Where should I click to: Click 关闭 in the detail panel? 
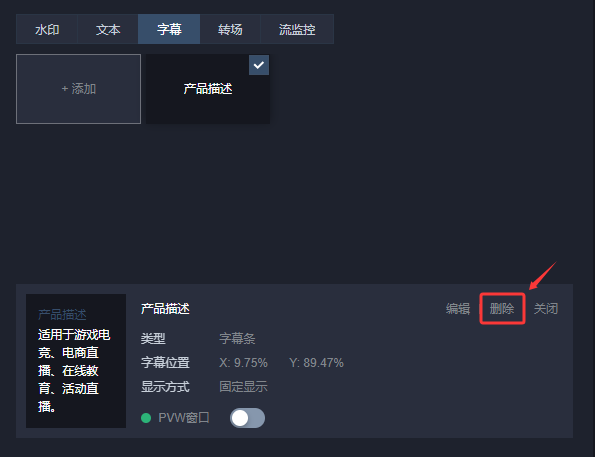click(546, 309)
